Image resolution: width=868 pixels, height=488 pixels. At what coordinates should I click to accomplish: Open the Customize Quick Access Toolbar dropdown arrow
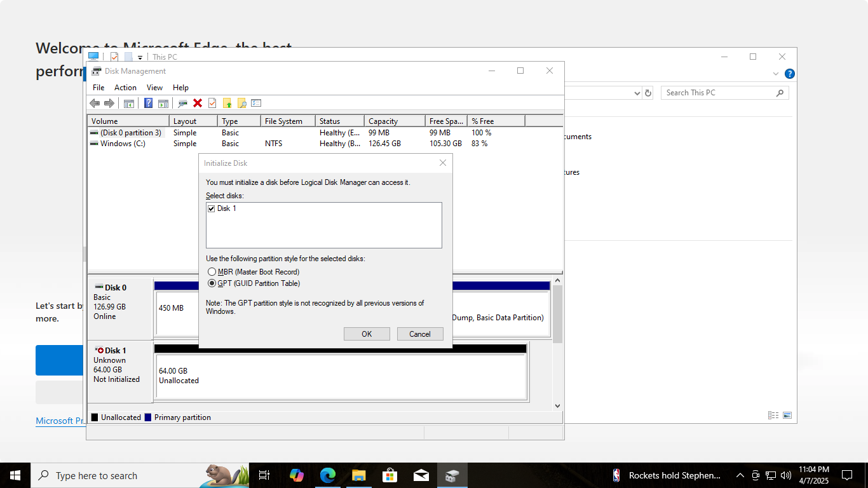[140, 57]
